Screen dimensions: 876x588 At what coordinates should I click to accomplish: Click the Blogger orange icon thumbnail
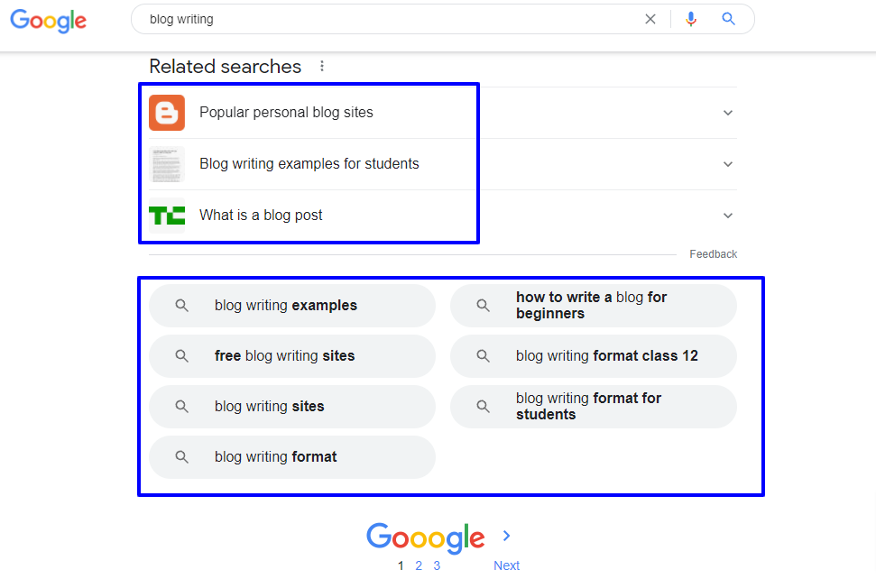point(167,113)
